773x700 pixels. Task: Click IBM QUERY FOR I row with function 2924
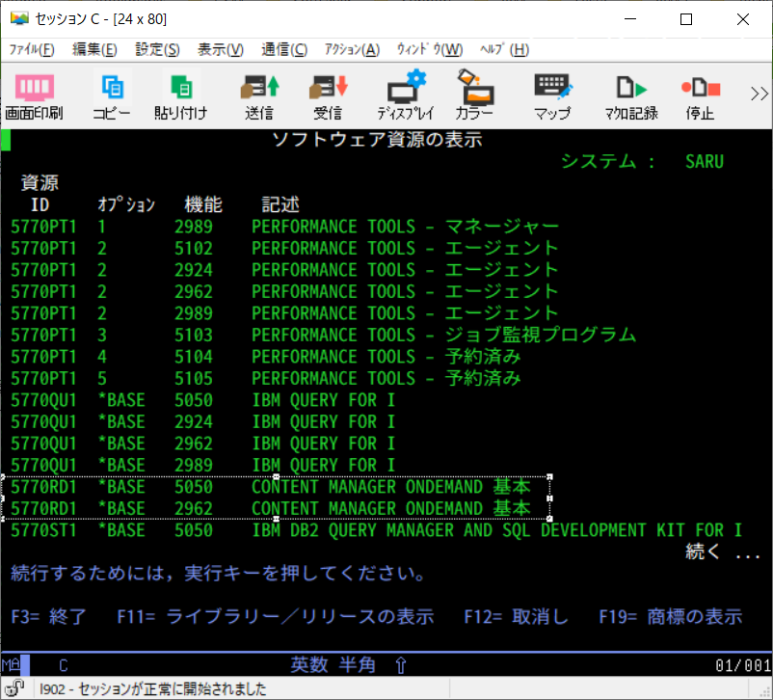[202, 422]
